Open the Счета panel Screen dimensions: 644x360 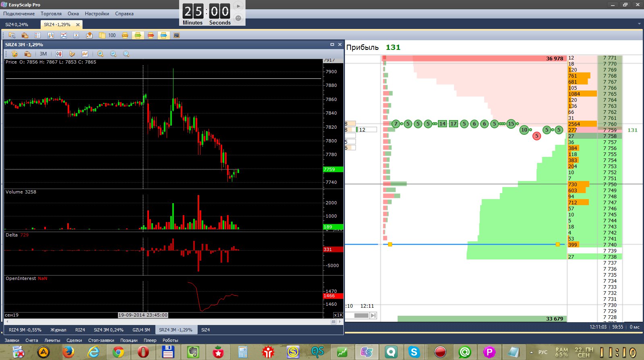pos(32,340)
